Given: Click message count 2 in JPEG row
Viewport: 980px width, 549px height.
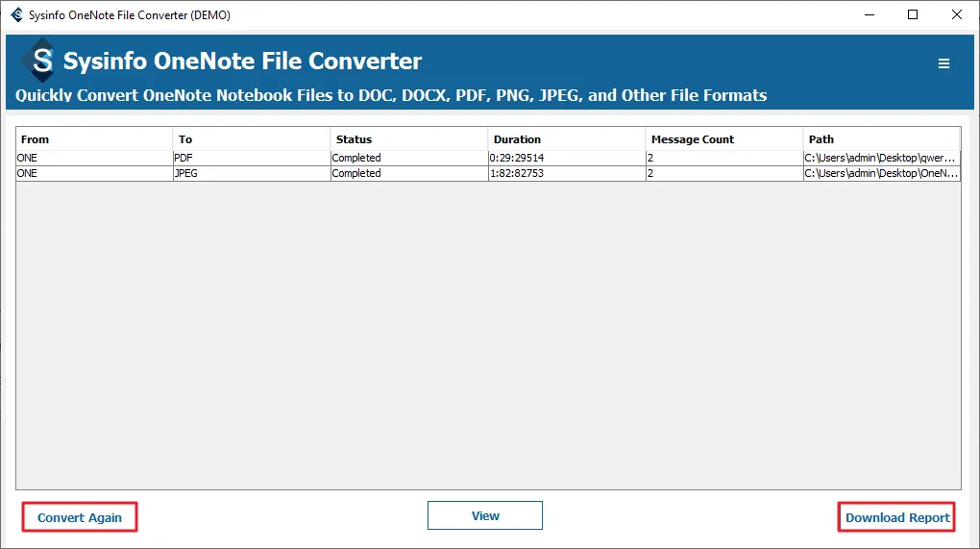Looking at the screenshot, I should pyautogui.click(x=723, y=173).
